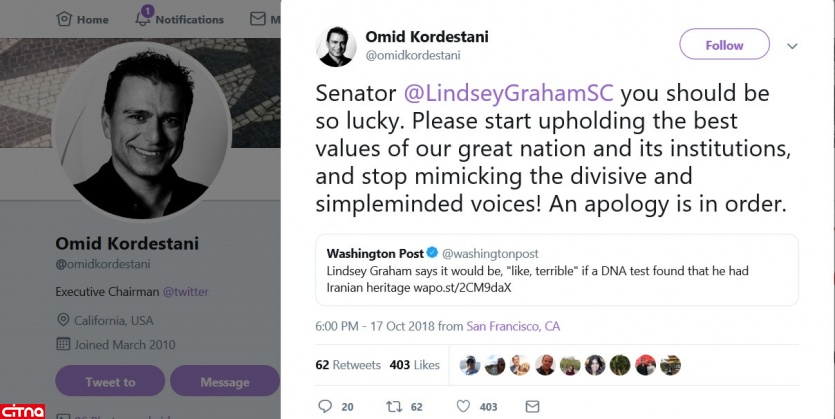This screenshot has height=419, width=835.
Task: Click the heart like icon
Action: [463, 406]
